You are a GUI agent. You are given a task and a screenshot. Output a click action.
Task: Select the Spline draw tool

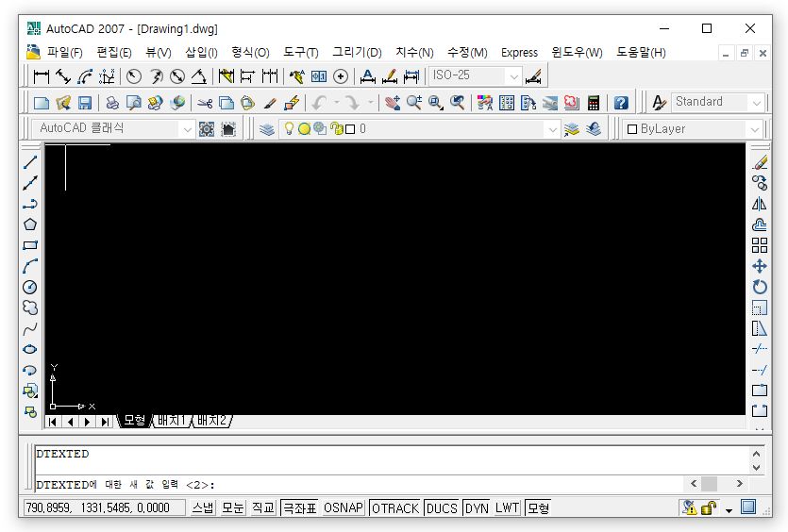(x=30, y=328)
